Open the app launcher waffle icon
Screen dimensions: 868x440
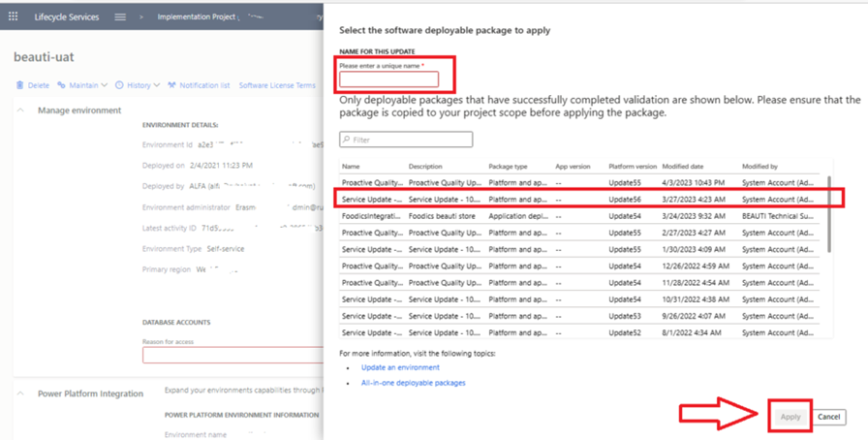[13, 16]
